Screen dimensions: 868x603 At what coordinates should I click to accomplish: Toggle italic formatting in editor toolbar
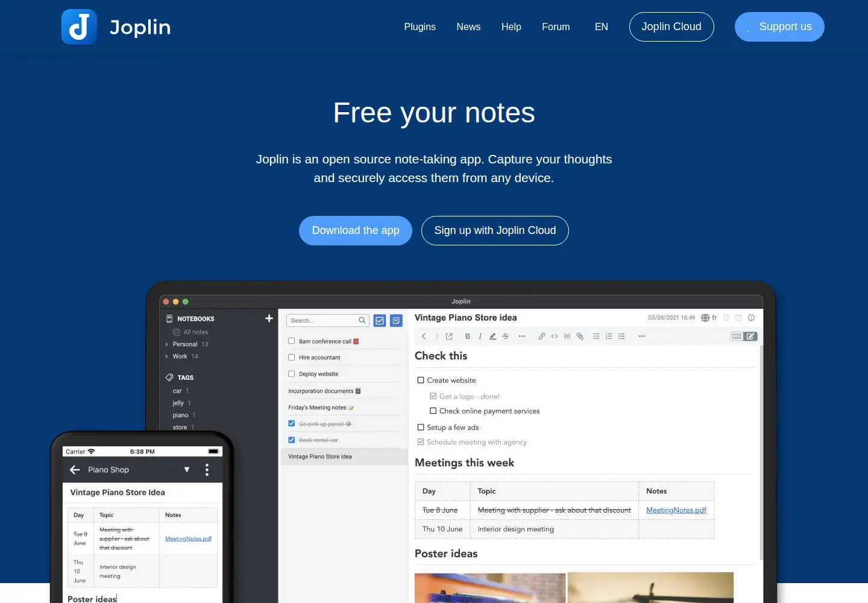click(x=480, y=336)
